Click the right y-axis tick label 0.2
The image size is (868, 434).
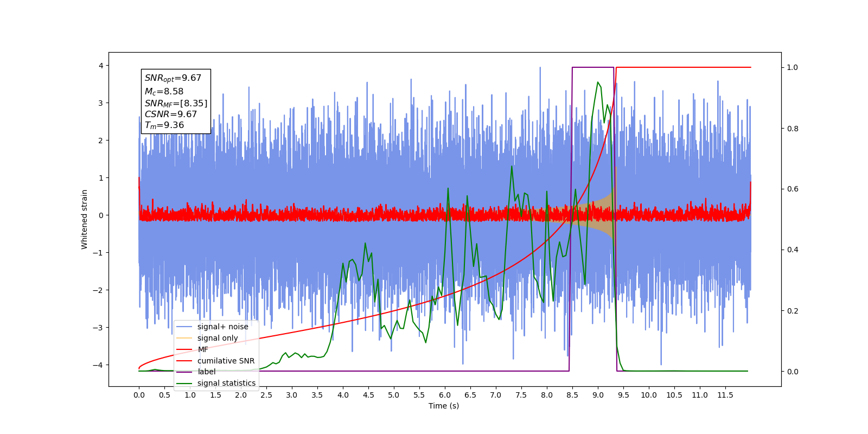point(792,311)
